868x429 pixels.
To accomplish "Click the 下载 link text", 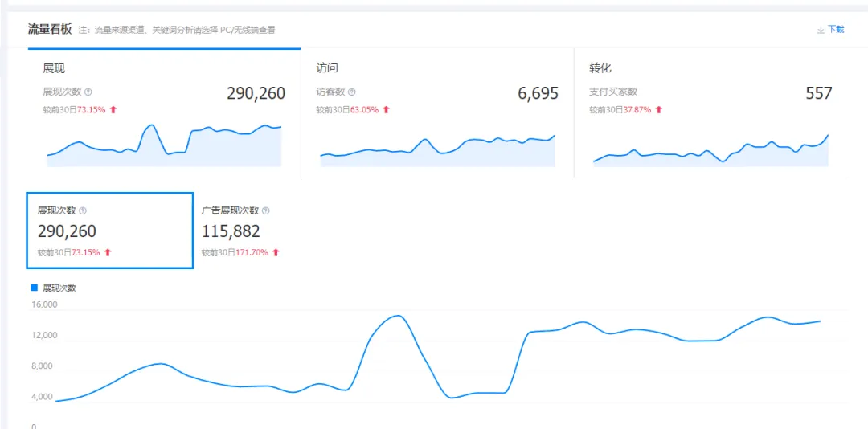I will click(836, 30).
